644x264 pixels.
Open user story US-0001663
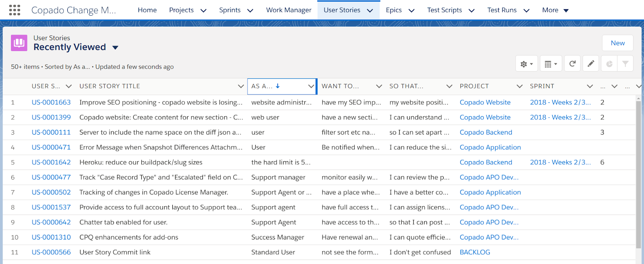(x=51, y=102)
